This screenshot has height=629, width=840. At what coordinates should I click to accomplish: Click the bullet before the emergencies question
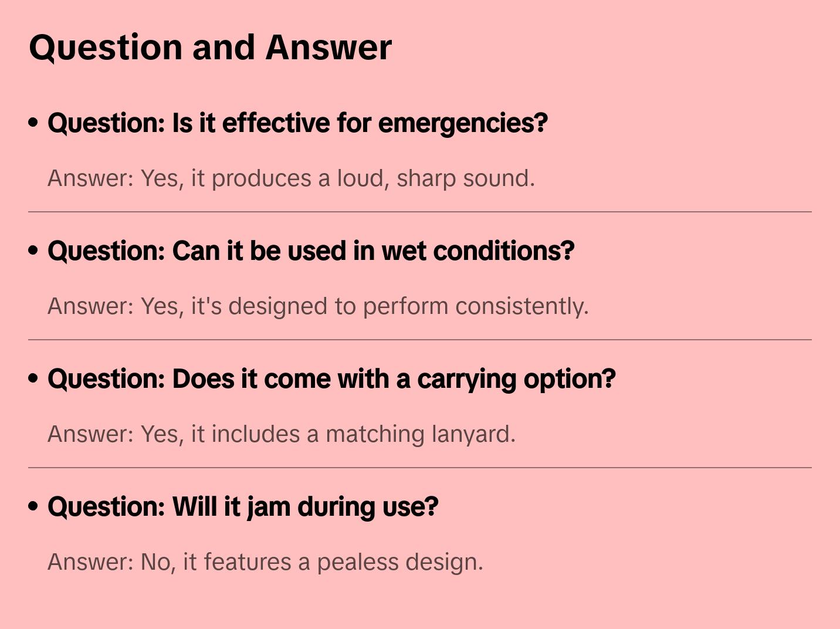(33, 123)
